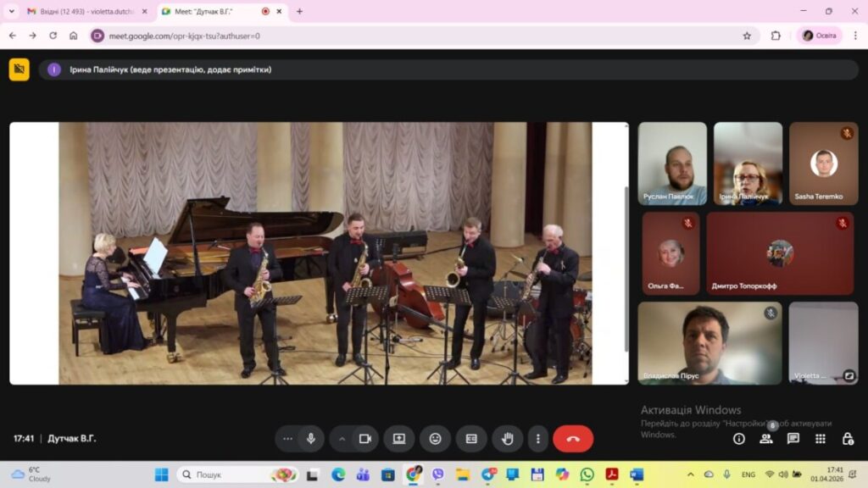868x488 pixels.
Task: Open more options three-dot menu in Meet
Action: click(x=538, y=439)
